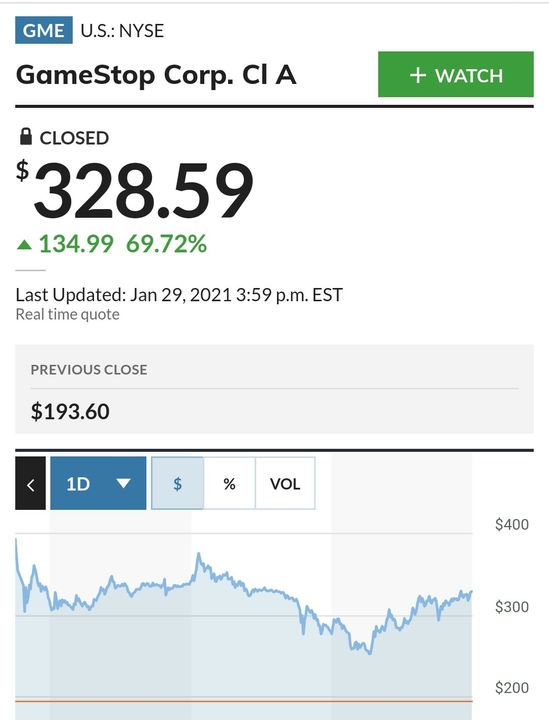
Task: Click the orange previous-close line on chart
Action: tap(244, 701)
